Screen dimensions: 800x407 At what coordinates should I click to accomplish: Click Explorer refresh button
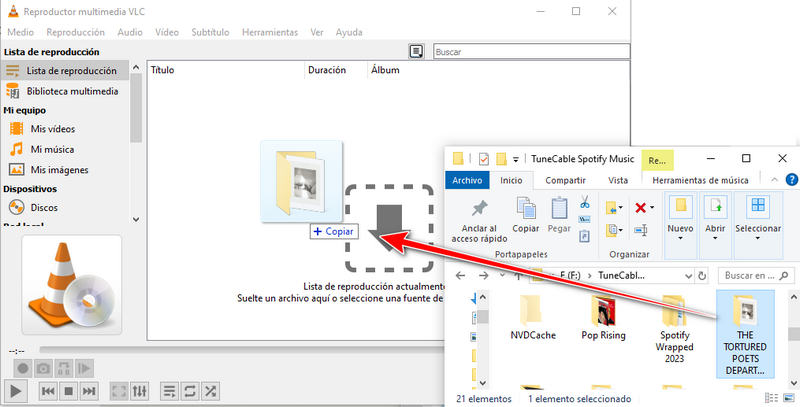tap(702, 276)
